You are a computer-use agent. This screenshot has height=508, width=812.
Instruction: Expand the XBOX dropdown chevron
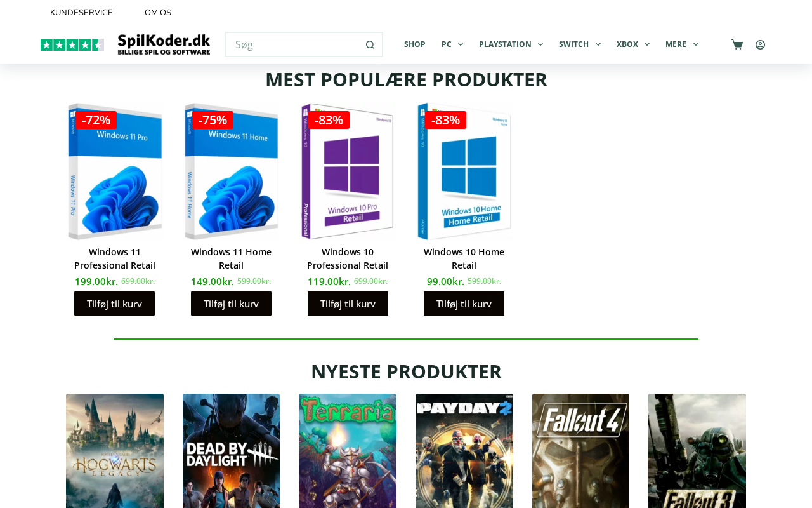click(647, 44)
